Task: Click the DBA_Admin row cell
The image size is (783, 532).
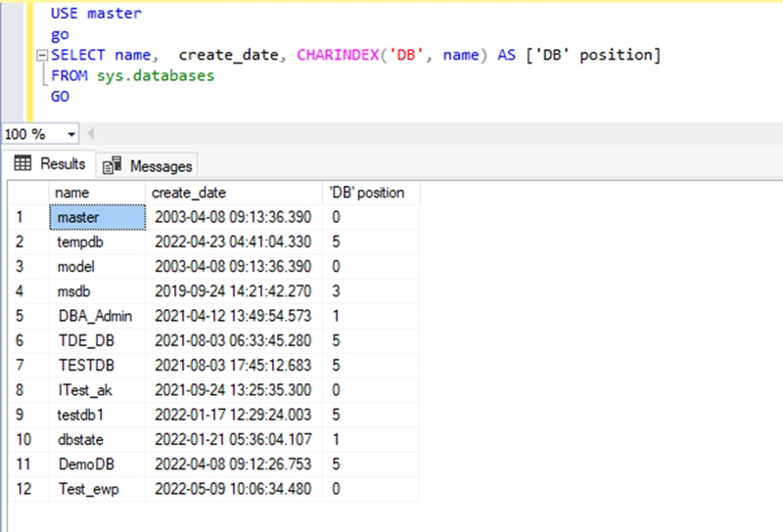Action: (97, 316)
